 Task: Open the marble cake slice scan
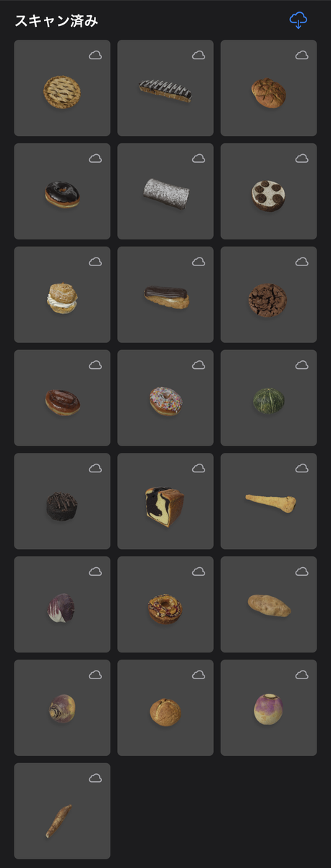165,502
